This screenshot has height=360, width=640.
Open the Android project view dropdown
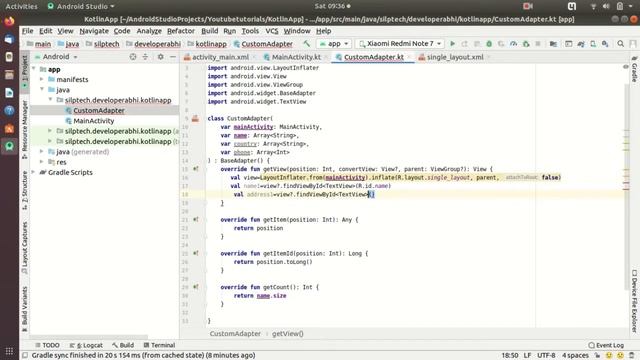pos(56,57)
